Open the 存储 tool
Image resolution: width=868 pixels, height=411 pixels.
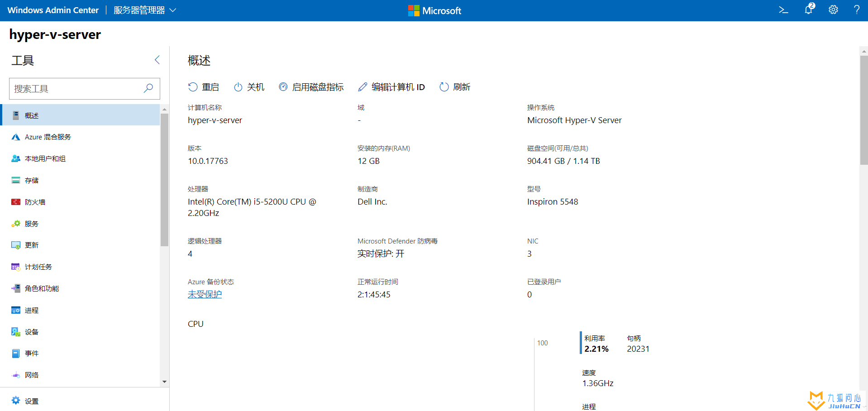[81, 181]
